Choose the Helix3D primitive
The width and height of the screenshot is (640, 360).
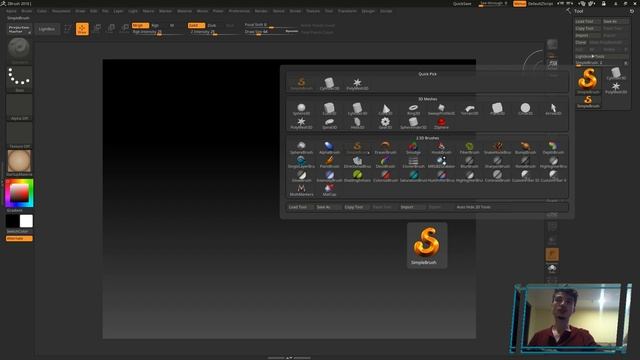coord(357,123)
